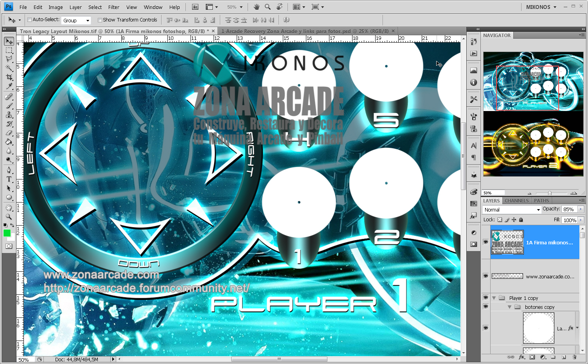Screen dimensions: 588x364
Task: Open the Layers panel options menu
Action: (581, 201)
